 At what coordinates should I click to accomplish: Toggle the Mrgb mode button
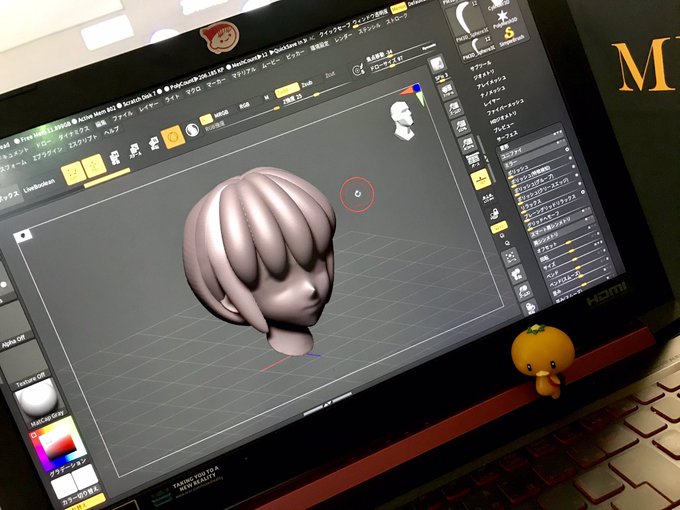(x=222, y=114)
